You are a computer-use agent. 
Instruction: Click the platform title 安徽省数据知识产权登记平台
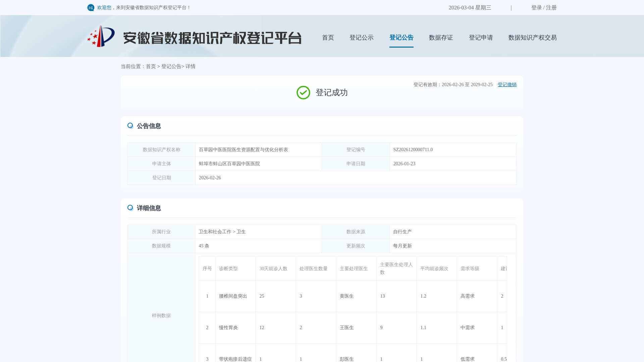212,38
